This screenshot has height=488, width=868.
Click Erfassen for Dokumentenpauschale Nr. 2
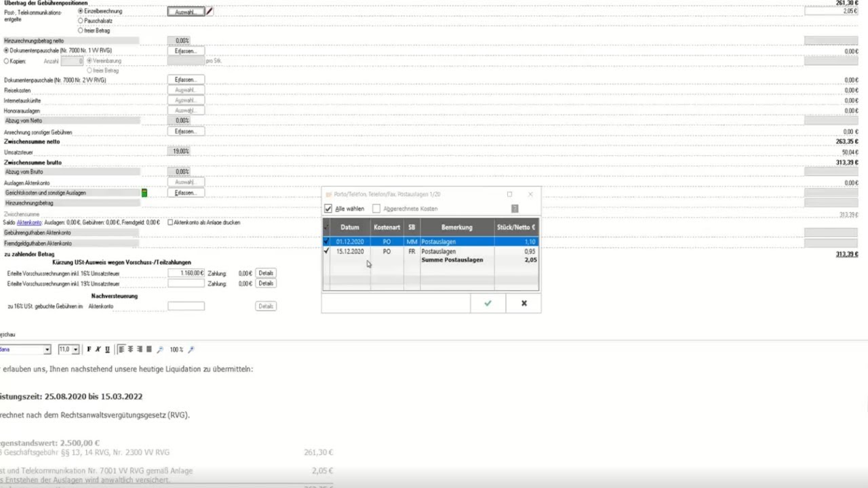point(186,80)
